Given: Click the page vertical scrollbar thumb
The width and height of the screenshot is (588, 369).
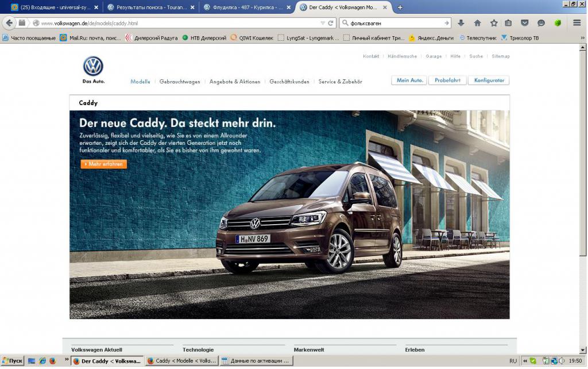Looking at the screenshot, I should [582, 154].
